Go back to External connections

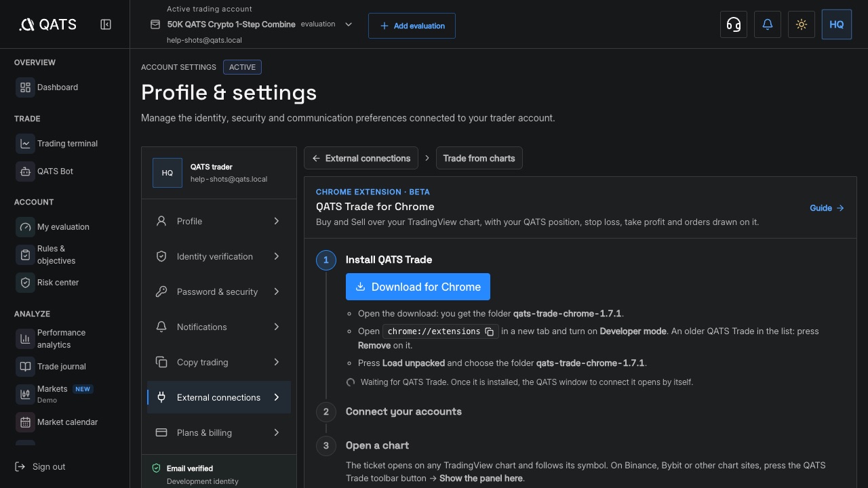[361, 159]
